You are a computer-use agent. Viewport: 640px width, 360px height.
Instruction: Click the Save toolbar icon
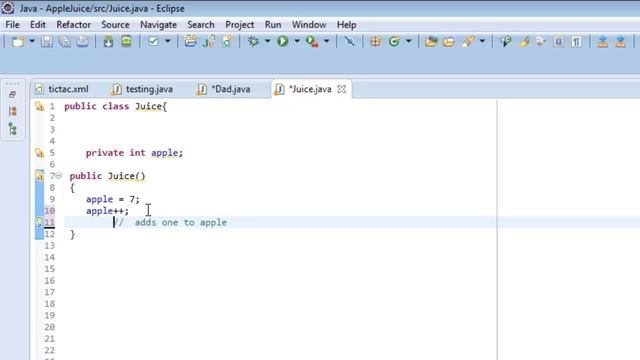pos(47,42)
